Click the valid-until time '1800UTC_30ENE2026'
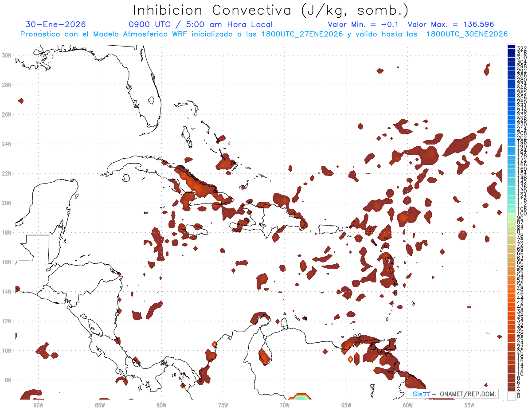The height and width of the screenshot is (411, 532). tap(467, 34)
